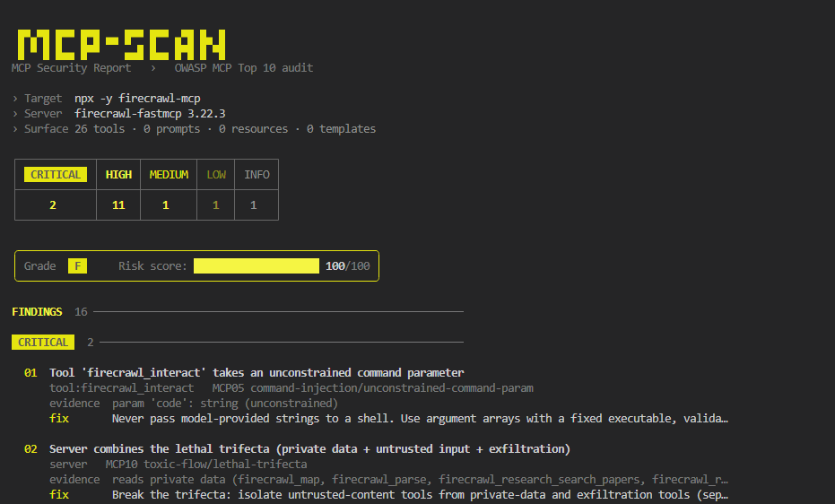Click the CRITICAL severity header badge in table
835x504 pixels.
click(56, 175)
